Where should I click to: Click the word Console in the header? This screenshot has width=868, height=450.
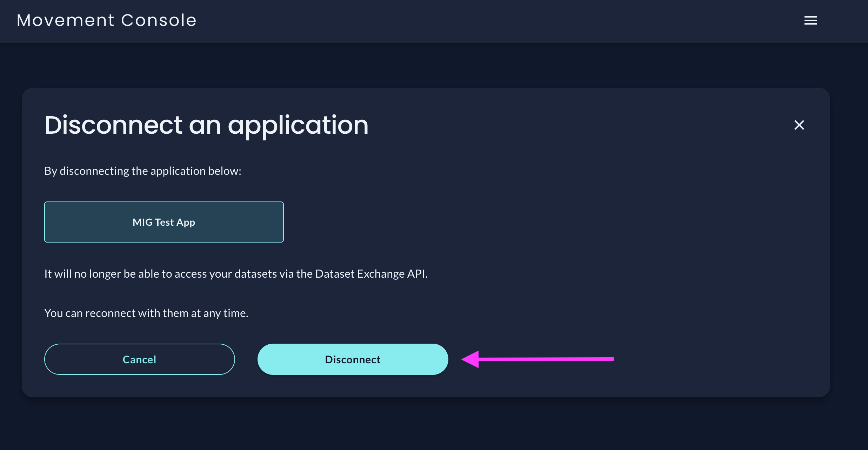tap(159, 20)
